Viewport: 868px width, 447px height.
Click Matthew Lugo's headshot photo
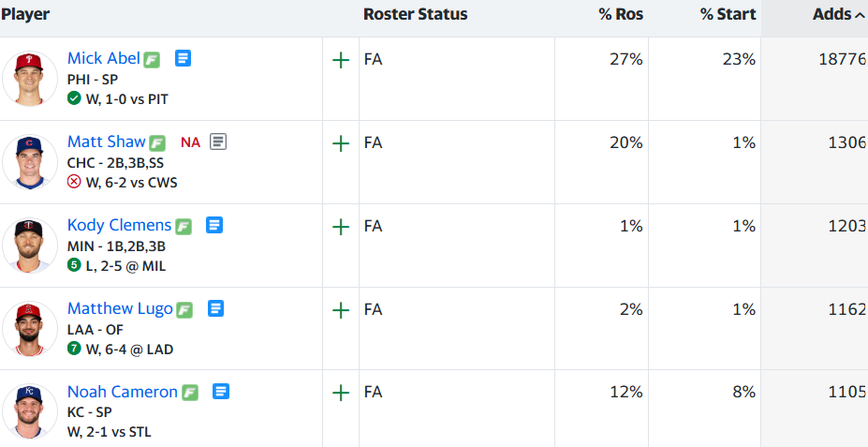(30, 329)
